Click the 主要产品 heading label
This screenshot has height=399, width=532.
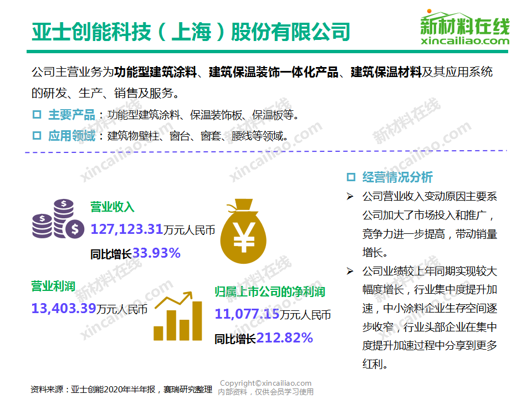71,115
